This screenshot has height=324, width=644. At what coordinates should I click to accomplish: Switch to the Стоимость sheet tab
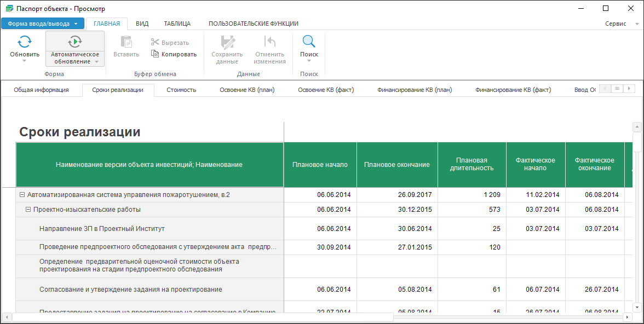click(181, 90)
